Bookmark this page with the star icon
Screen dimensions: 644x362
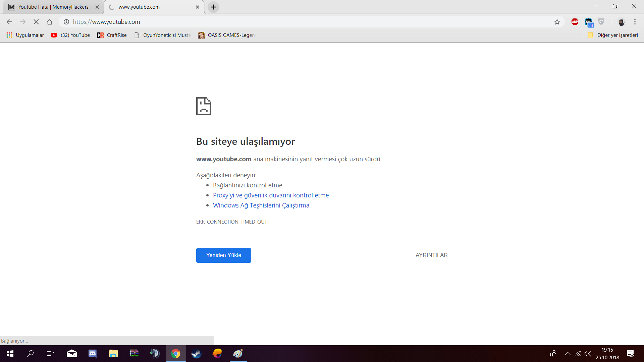coord(557,22)
